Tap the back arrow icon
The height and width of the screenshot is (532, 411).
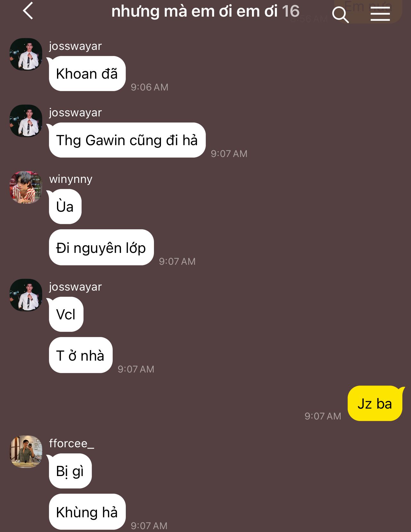28,11
